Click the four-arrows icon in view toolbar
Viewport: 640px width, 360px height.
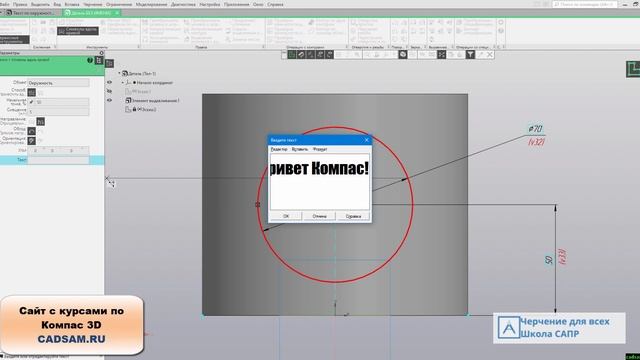pos(441,54)
